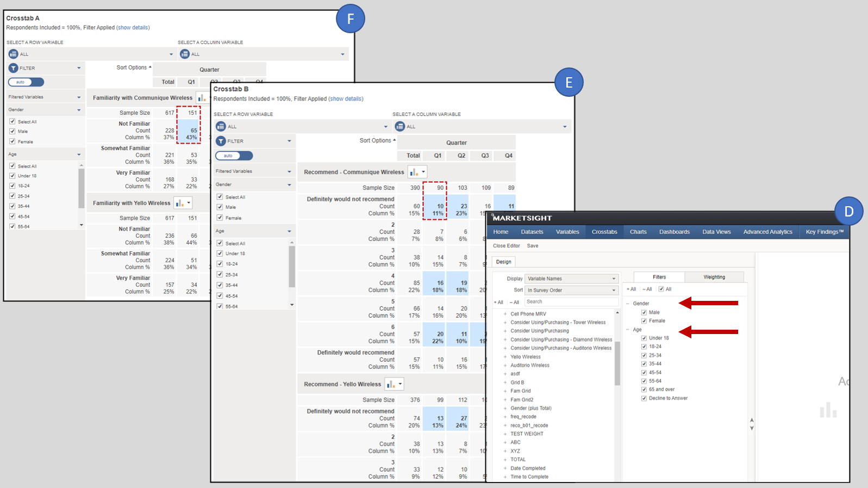868x488 pixels.
Task: Select the Design tab
Action: [x=504, y=262]
